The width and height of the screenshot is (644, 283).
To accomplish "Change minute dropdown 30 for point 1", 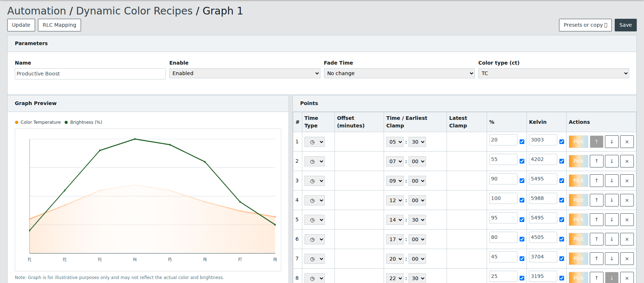I will tap(417, 142).
